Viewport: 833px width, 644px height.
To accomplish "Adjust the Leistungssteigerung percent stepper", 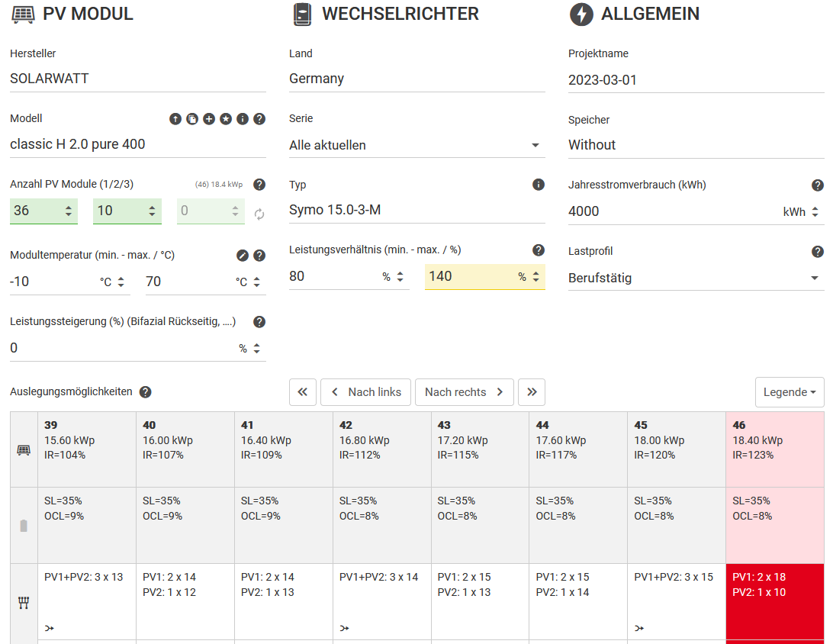I will click(256, 348).
